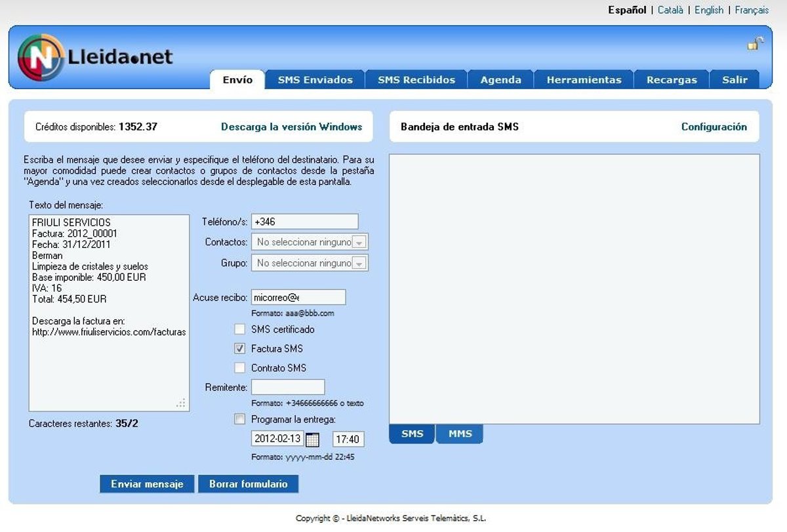Uncheck the Factura SMS checkbox
Screen dimensions: 787x532
click(x=240, y=349)
